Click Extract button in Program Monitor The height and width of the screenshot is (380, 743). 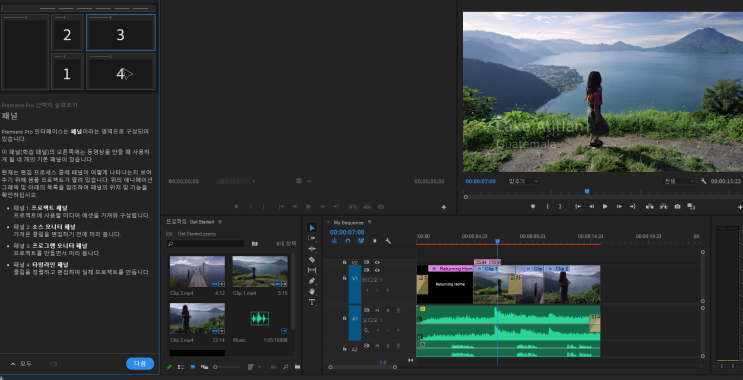click(663, 207)
